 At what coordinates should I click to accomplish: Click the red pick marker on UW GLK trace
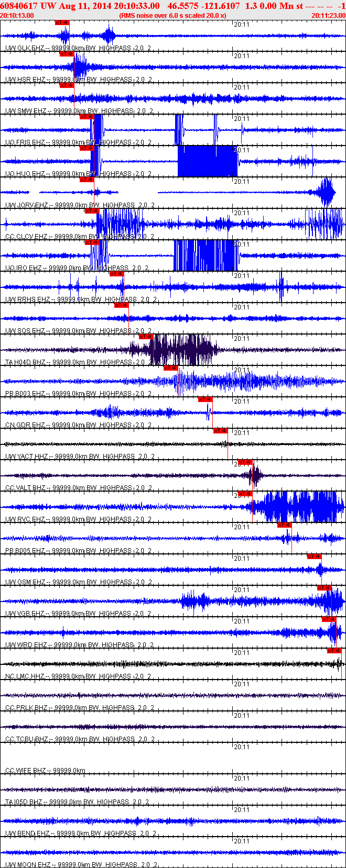point(62,23)
